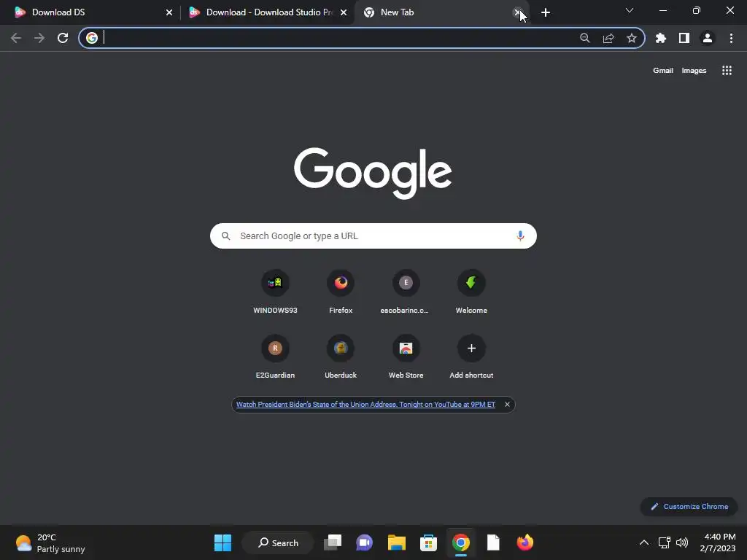The width and height of the screenshot is (747, 560).
Task: Open the Firefox shortcut tile
Action: pos(341,291)
